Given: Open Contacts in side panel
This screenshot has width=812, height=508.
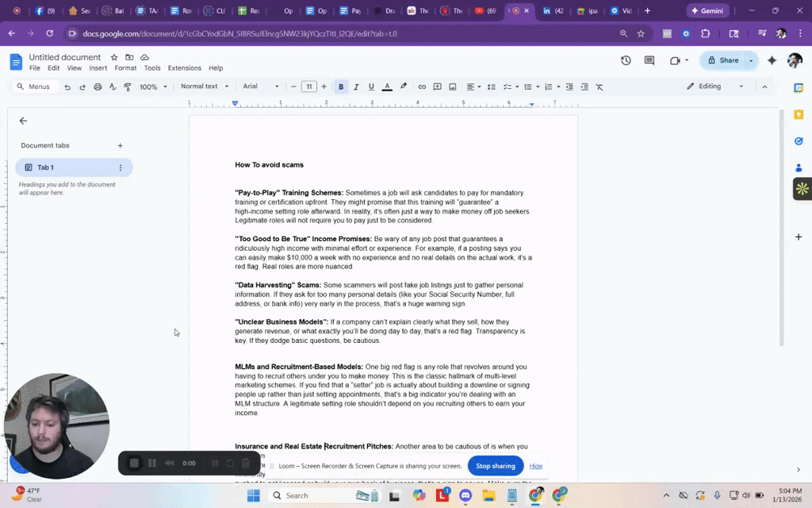Looking at the screenshot, I should pyautogui.click(x=799, y=167).
